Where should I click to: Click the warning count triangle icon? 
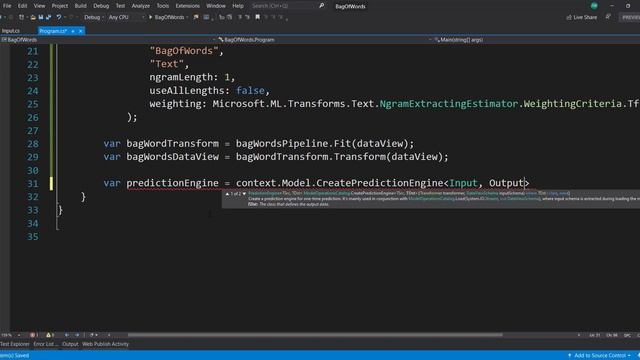(x=48, y=335)
